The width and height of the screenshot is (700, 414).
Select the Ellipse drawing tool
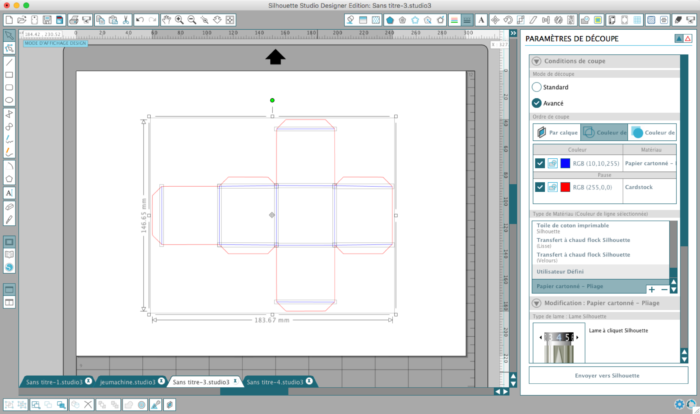coord(9,100)
